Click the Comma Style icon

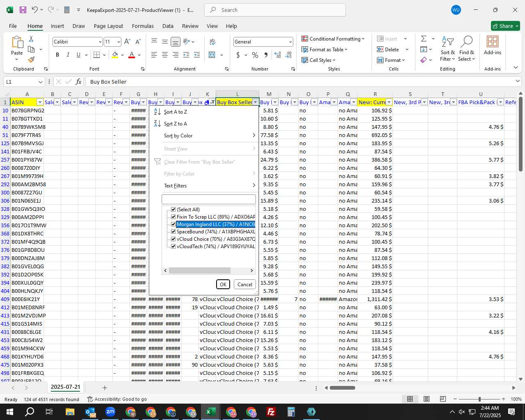click(266, 55)
